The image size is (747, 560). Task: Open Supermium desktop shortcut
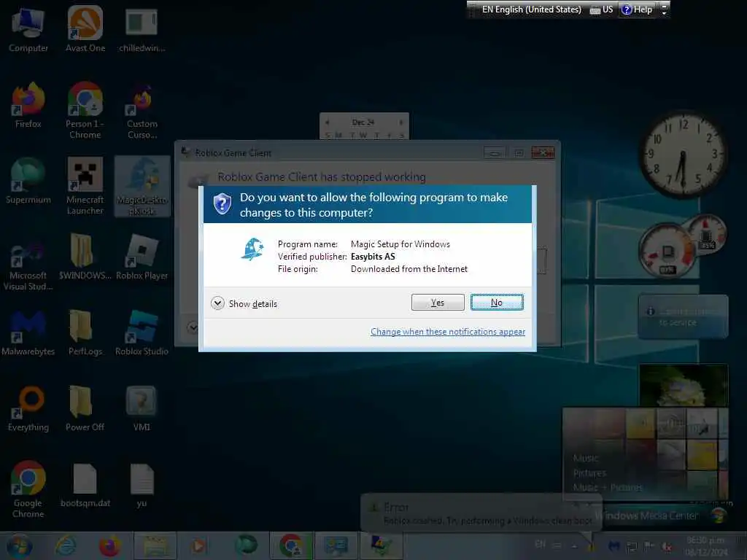[x=28, y=181]
